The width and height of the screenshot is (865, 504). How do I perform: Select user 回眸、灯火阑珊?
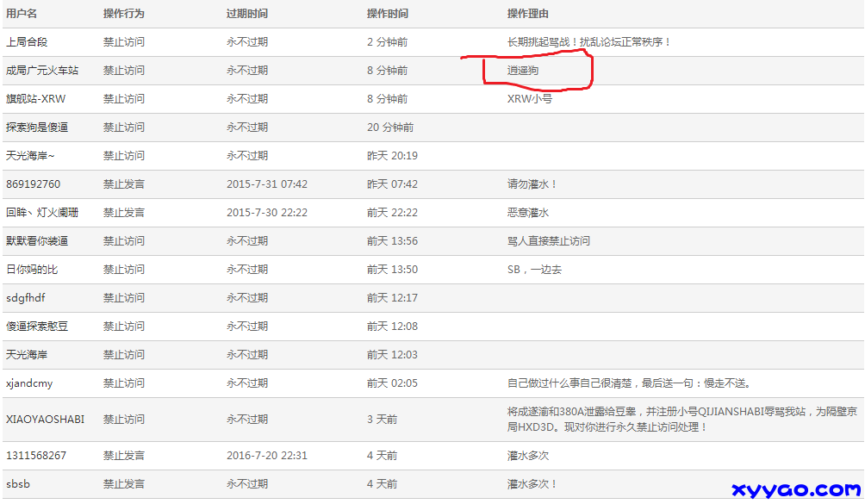(x=42, y=213)
